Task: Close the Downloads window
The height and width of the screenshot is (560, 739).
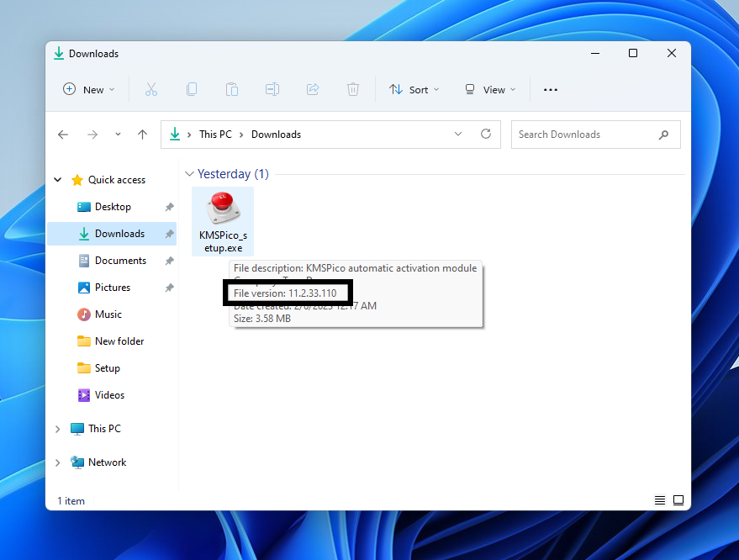Action: pos(672,53)
